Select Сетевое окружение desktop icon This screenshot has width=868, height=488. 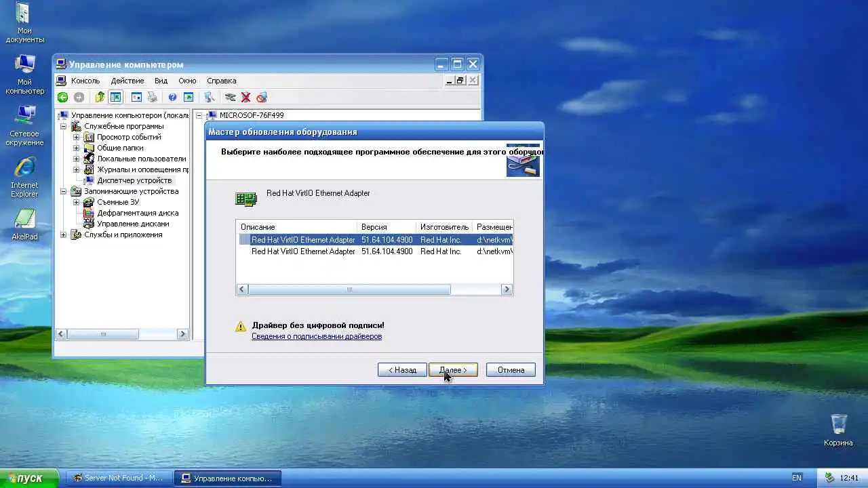click(x=25, y=125)
